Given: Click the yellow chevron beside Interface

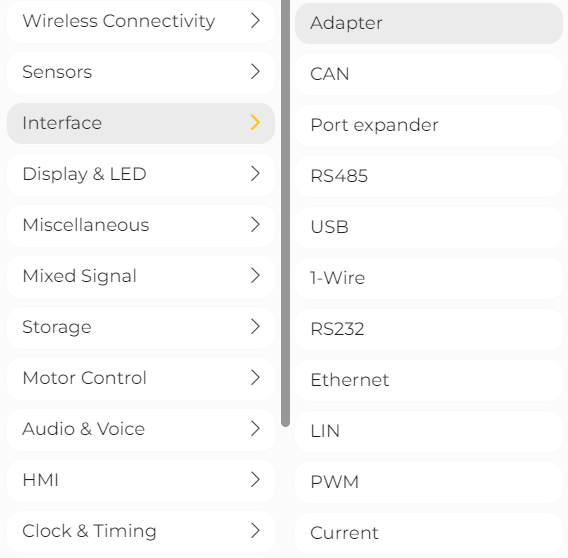Looking at the screenshot, I should (x=255, y=122).
